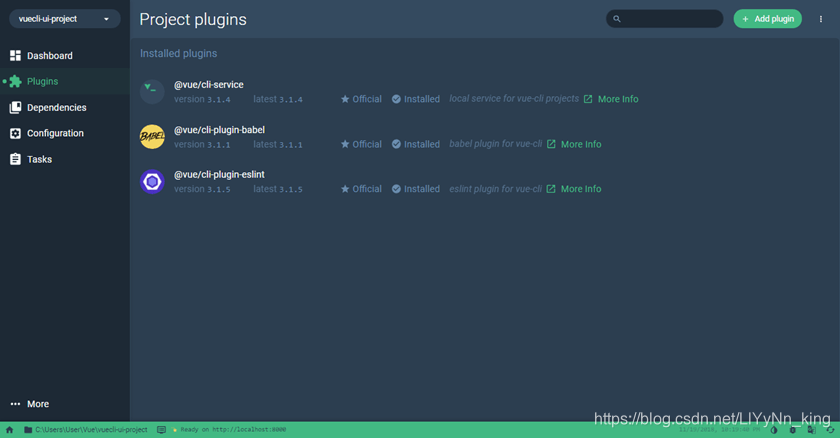840x438 pixels.
Task: Click the Dashboard grid icon
Action: (16, 56)
